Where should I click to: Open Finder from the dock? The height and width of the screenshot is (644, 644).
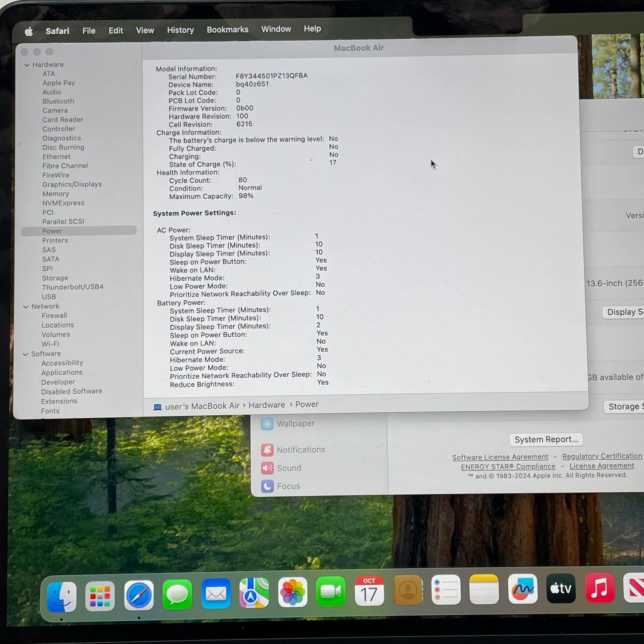(62, 596)
